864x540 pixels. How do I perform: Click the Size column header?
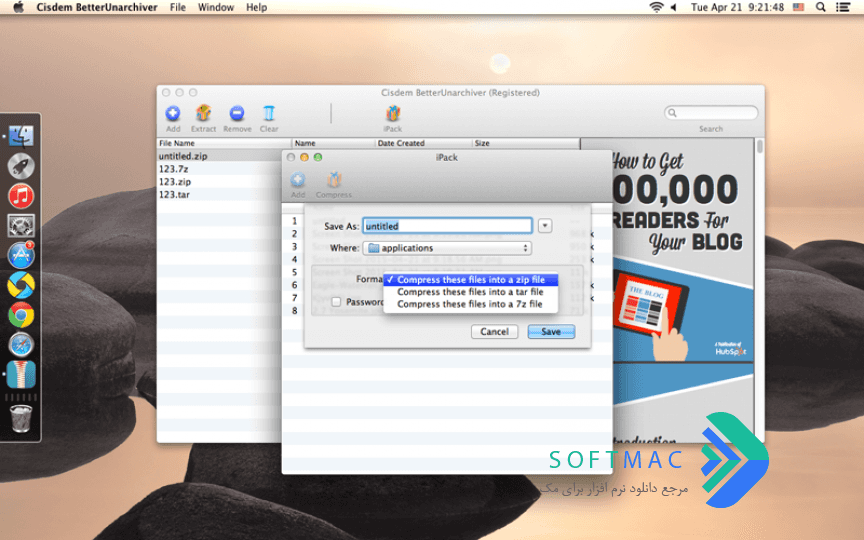tap(526, 143)
